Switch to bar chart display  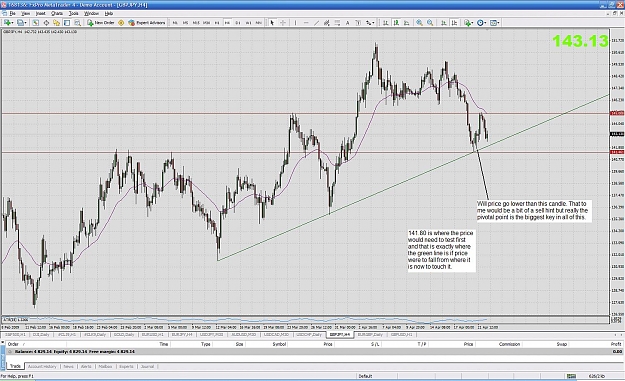(386, 23)
